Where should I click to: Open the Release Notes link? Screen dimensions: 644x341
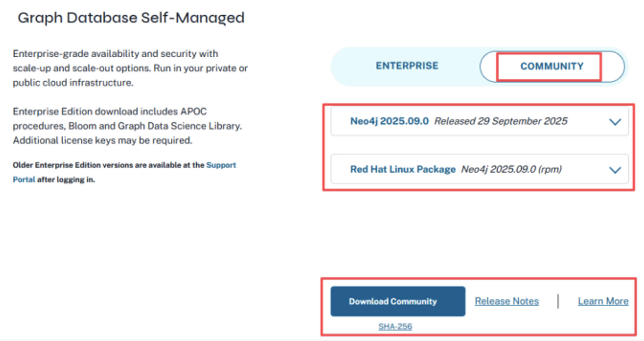point(507,301)
